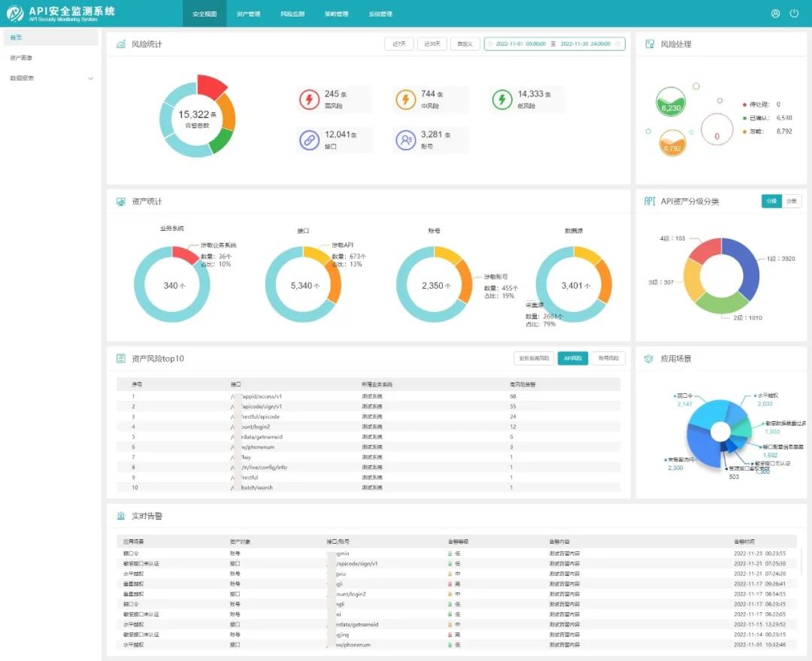Expand the 数据报表 sidebar menu
This screenshot has height=661, width=812.
tap(90, 78)
